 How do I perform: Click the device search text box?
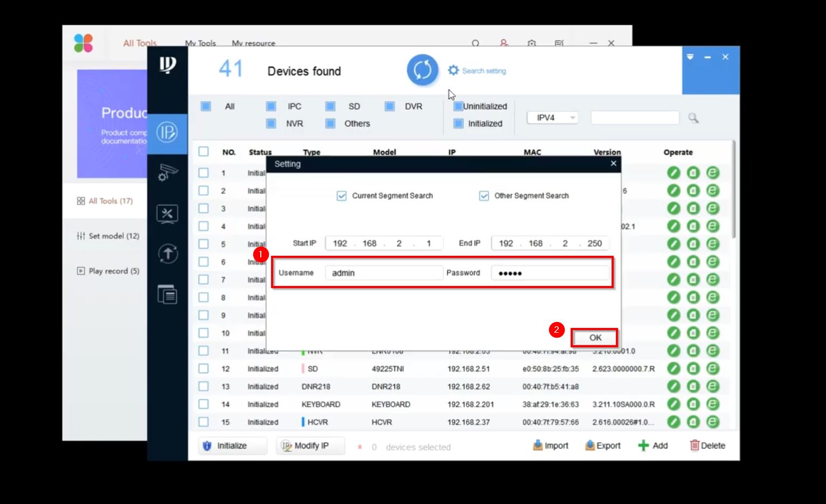(635, 118)
